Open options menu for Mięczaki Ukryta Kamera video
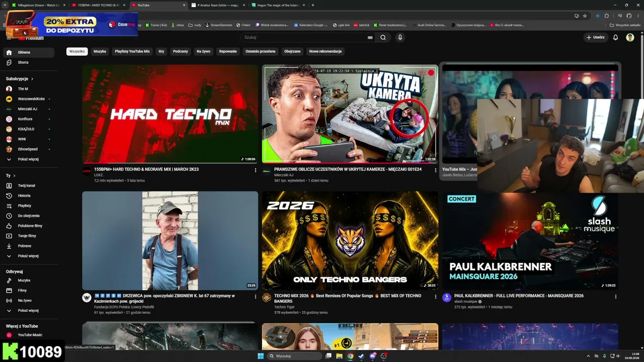The image size is (644, 362). (436, 170)
